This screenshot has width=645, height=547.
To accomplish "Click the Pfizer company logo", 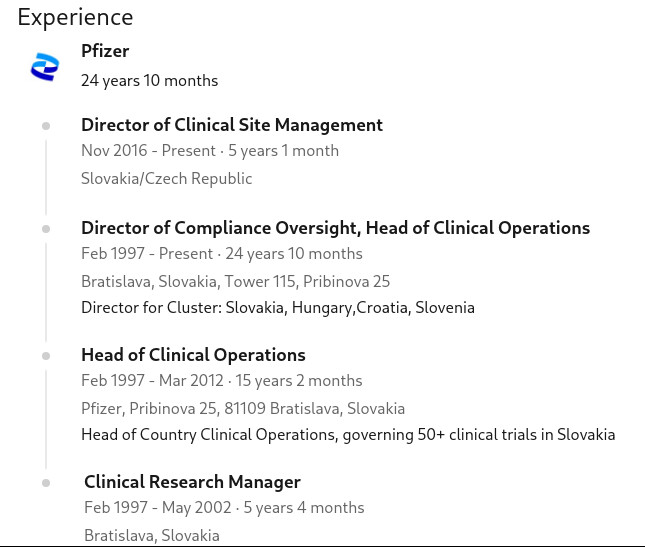I will [x=45, y=67].
